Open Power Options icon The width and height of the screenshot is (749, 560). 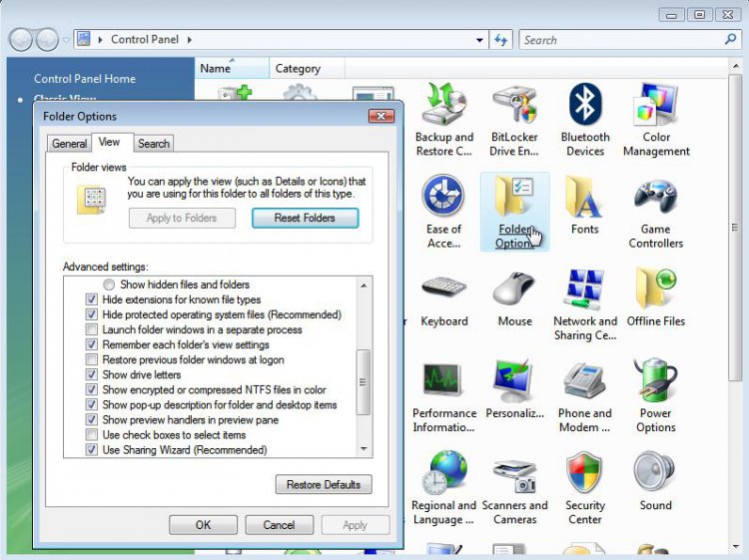[x=655, y=396]
